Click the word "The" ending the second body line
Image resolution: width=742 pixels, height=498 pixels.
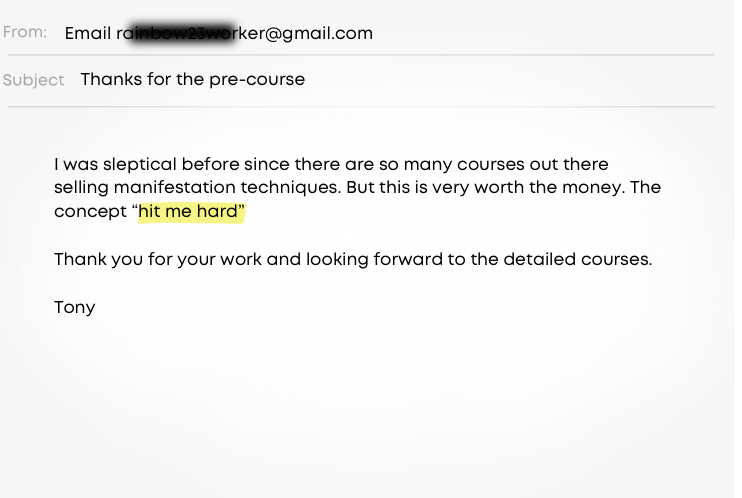pyautogui.click(x=646, y=187)
